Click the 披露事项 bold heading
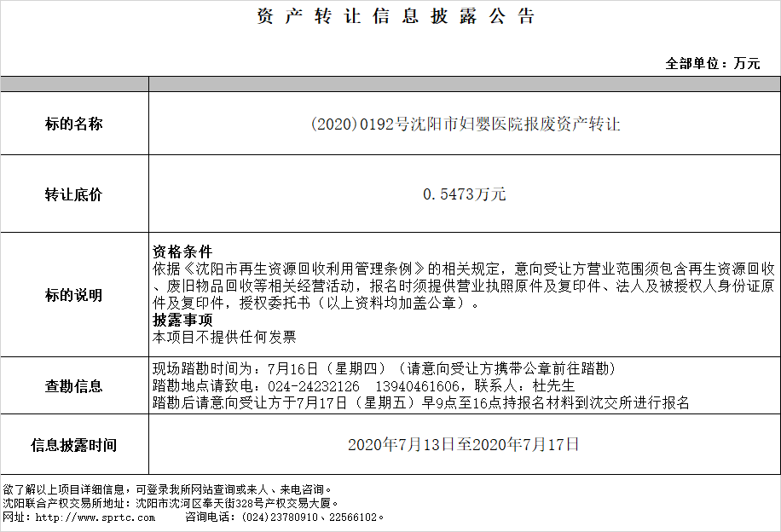This screenshot has width=781, height=532. coord(182,320)
